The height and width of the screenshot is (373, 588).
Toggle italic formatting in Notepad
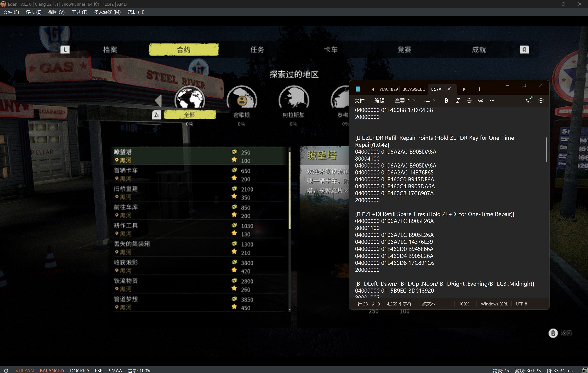tap(458, 101)
